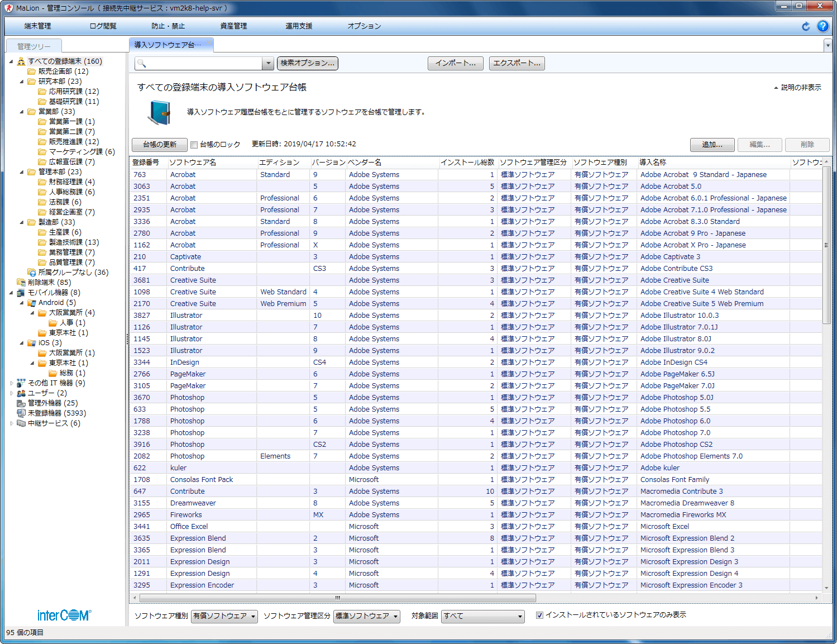The image size is (837, 644).
Task: Click the エクスポート button
Action: (516, 63)
